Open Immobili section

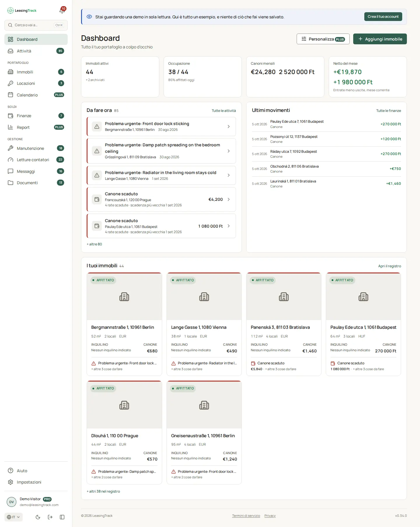point(36,72)
